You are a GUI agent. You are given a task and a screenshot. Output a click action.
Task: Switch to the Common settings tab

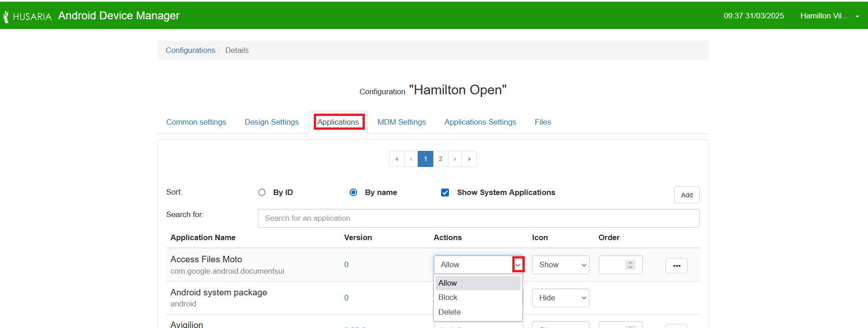196,122
